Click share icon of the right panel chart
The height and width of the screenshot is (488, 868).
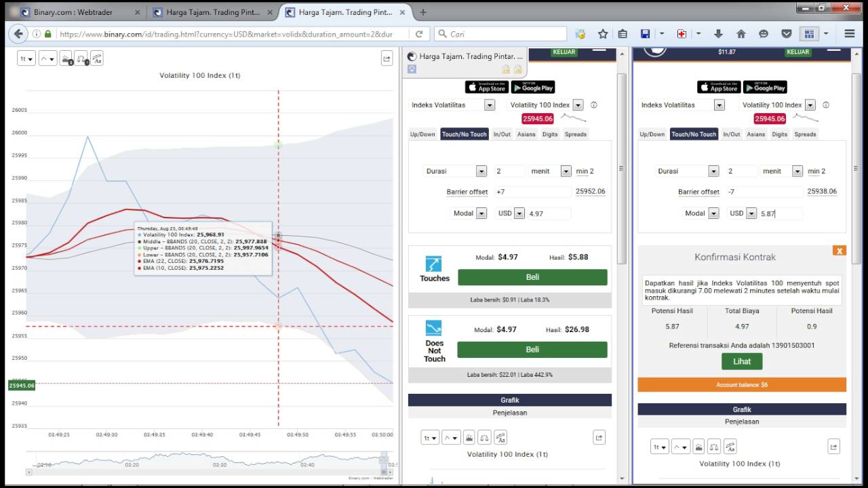pos(834,447)
